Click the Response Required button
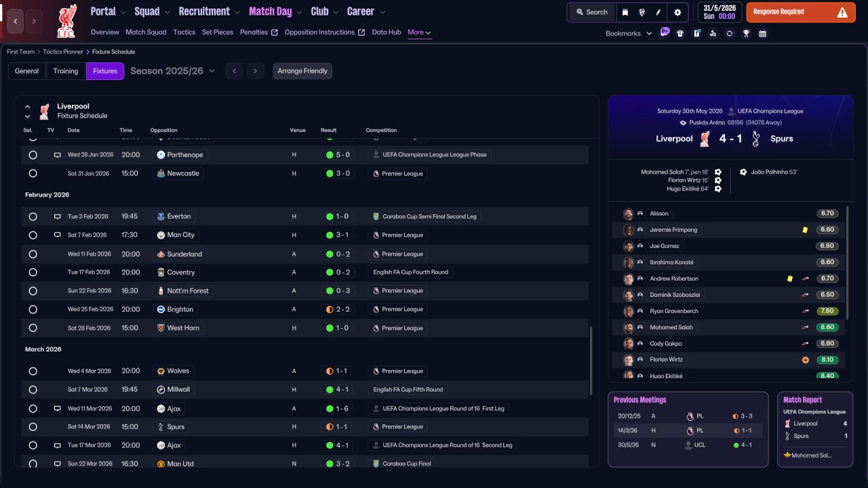This screenshot has height=488, width=868. tap(801, 12)
